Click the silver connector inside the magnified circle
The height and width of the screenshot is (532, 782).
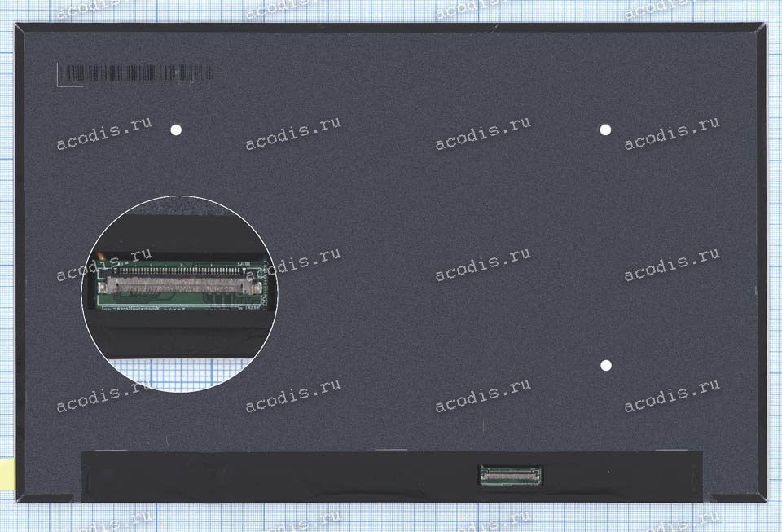(181, 284)
